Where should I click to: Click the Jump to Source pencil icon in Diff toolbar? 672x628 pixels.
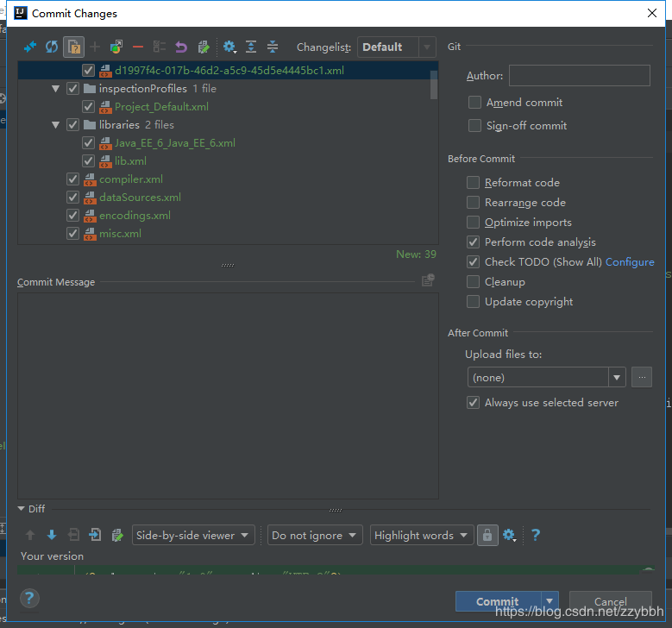tap(117, 535)
